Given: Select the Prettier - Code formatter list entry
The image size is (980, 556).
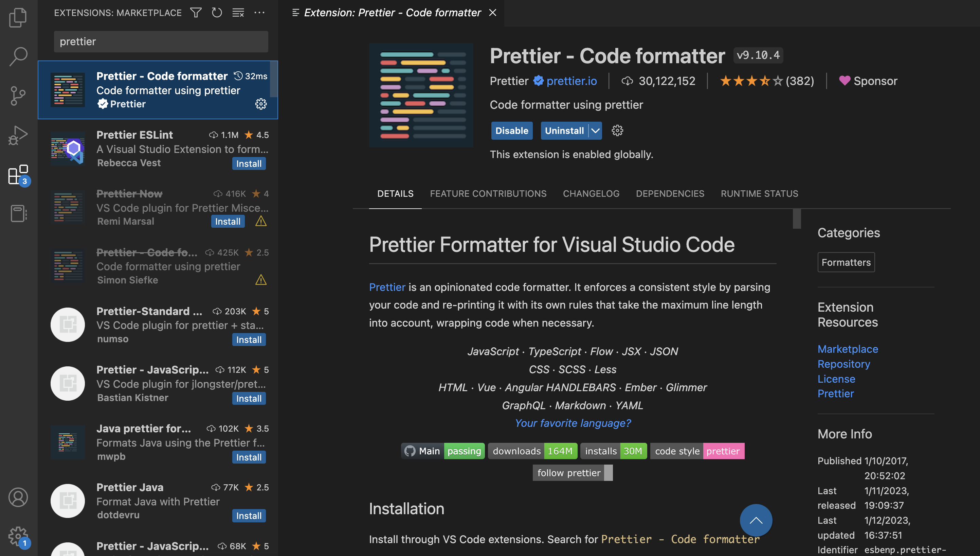Looking at the screenshot, I should tap(158, 90).
